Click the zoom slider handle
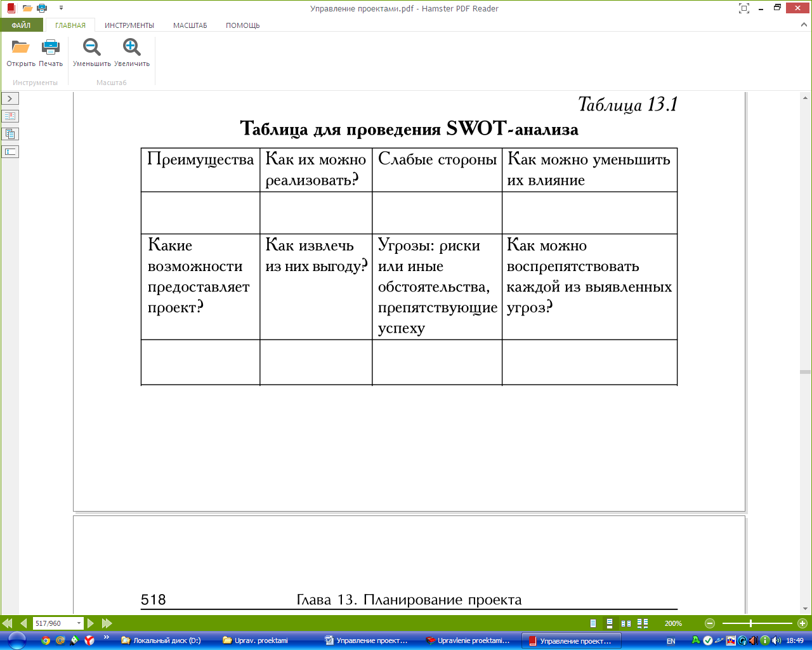812x650 pixels. 750,623
